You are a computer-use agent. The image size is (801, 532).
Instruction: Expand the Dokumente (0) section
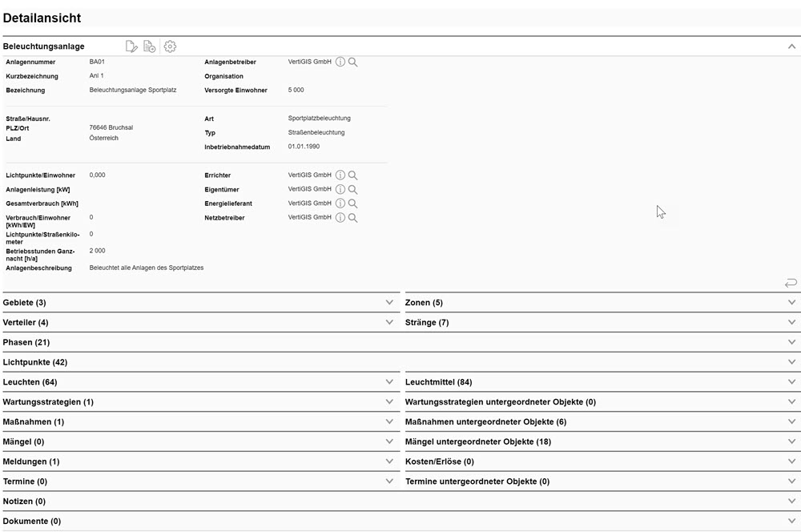[791, 521]
